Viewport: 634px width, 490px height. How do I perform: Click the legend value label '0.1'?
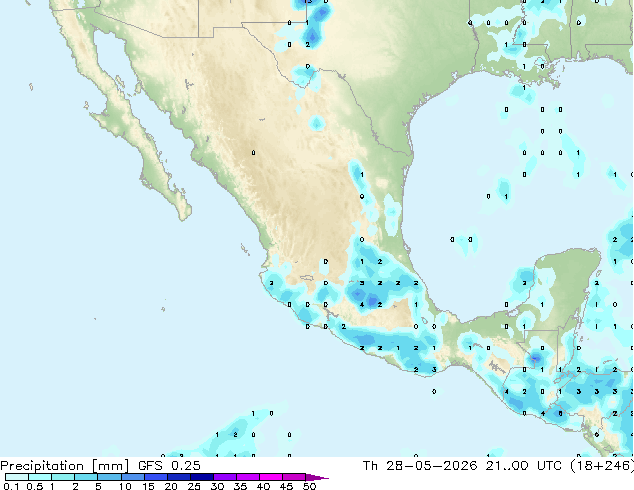[11, 486]
